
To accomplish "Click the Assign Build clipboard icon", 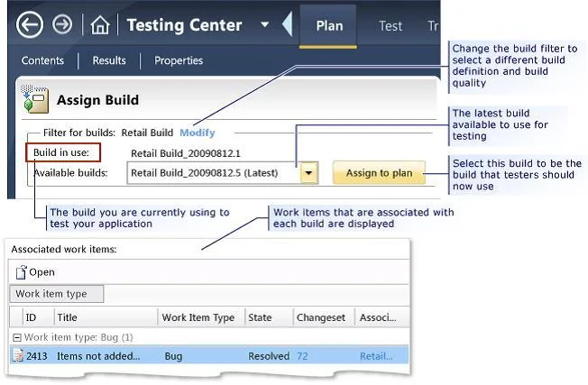I will coord(34,99).
